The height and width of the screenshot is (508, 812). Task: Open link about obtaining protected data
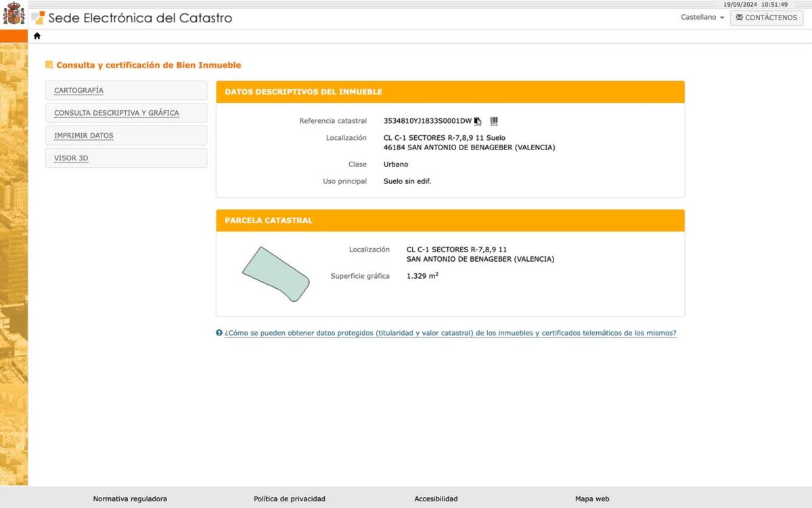pos(451,333)
